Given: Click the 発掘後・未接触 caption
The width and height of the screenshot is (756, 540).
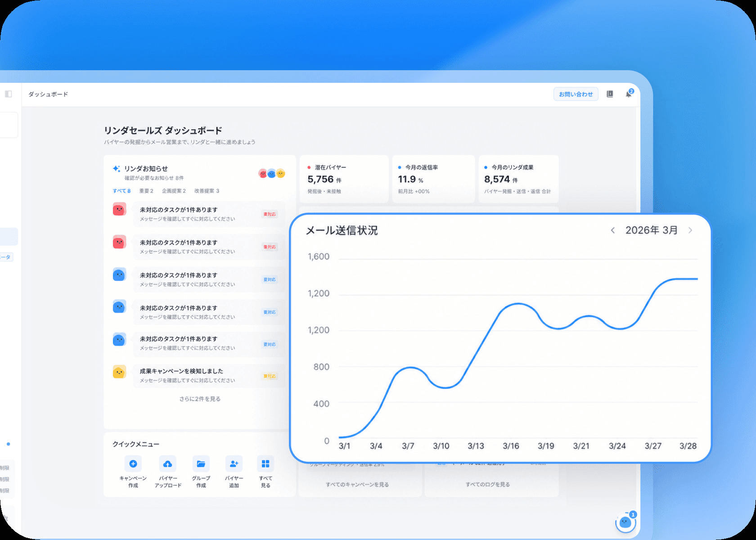Looking at the screenshot, I should pyautogui.click(x=324, y=191).
